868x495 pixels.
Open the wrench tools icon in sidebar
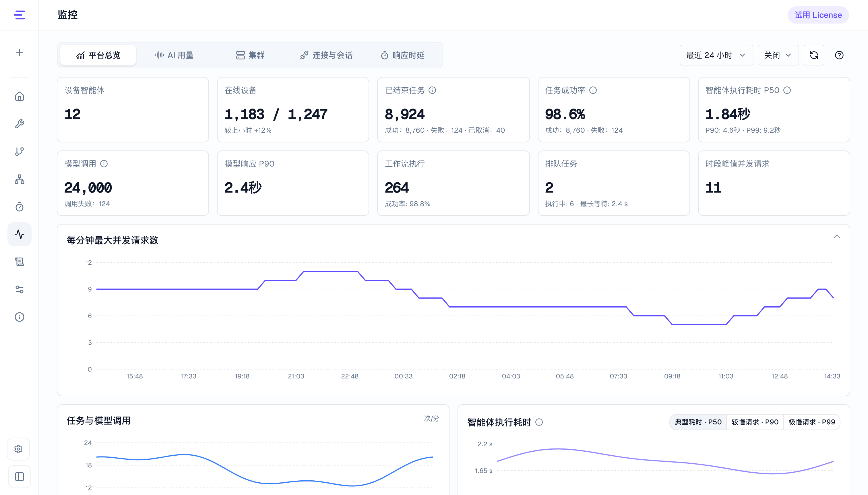coord(19,124)
